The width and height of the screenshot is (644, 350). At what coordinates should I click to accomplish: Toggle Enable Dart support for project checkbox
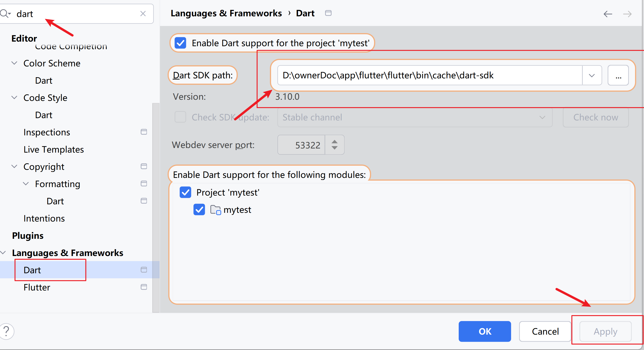180,43
